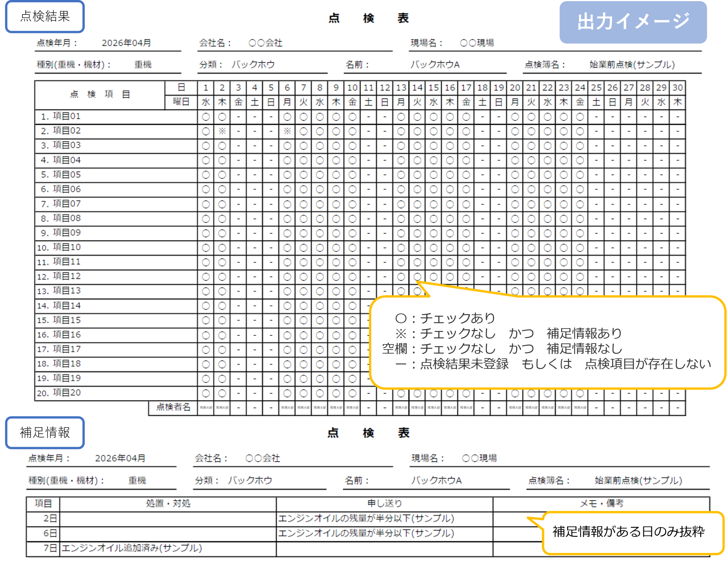Click the circle for 項目20 on day 7
The height and width of the screenshot is (564, 728).
[303, 394]
